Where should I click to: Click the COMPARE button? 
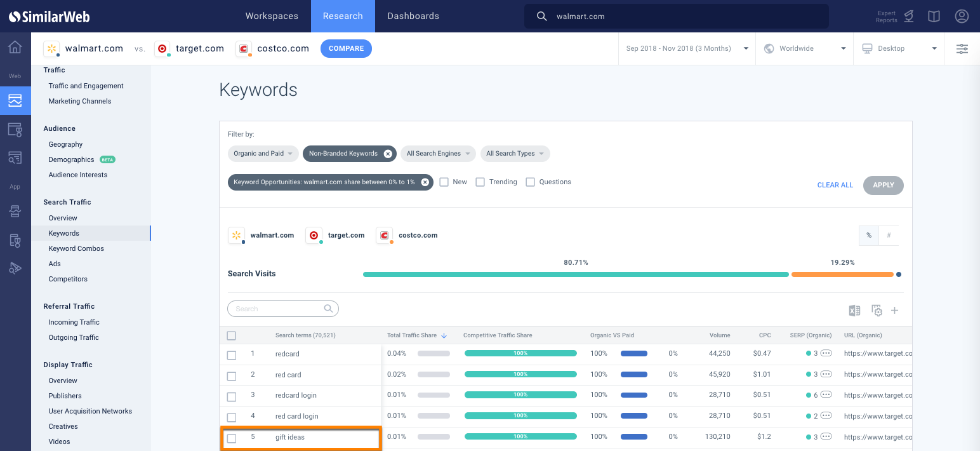coord(346,48)
